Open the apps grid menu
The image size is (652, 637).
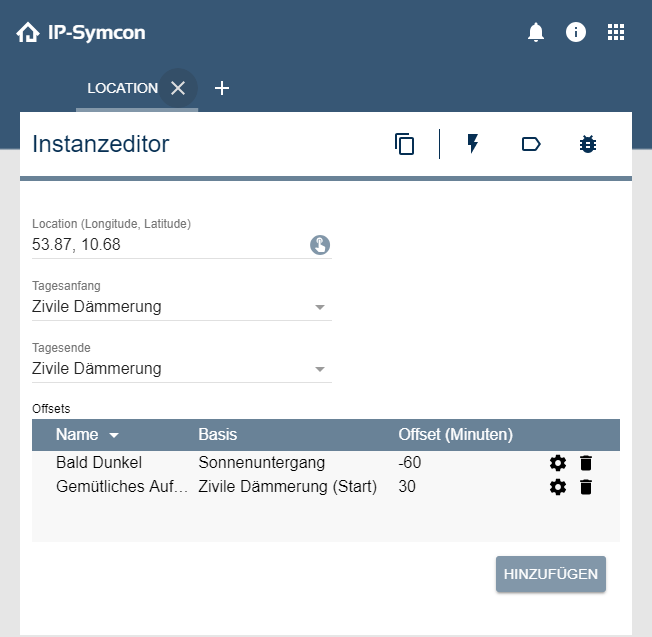(x=616, y=32)
